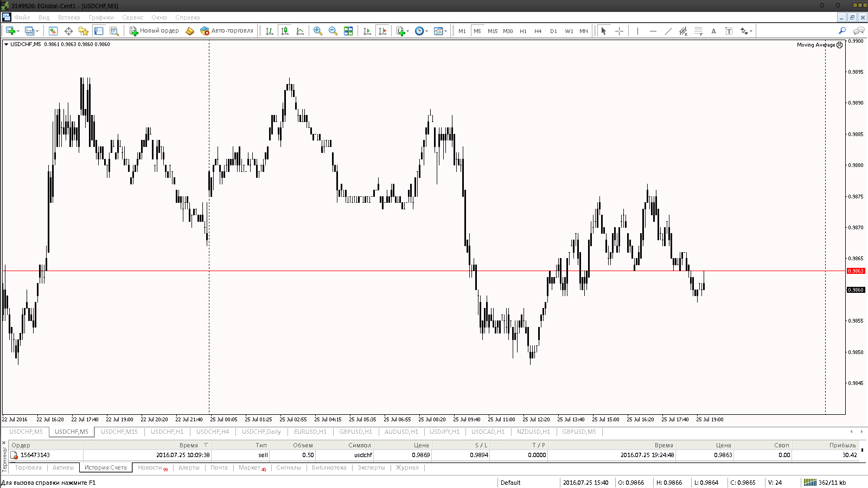Toggle chart shift button
The image size is (868, 488).
point(382,31)
